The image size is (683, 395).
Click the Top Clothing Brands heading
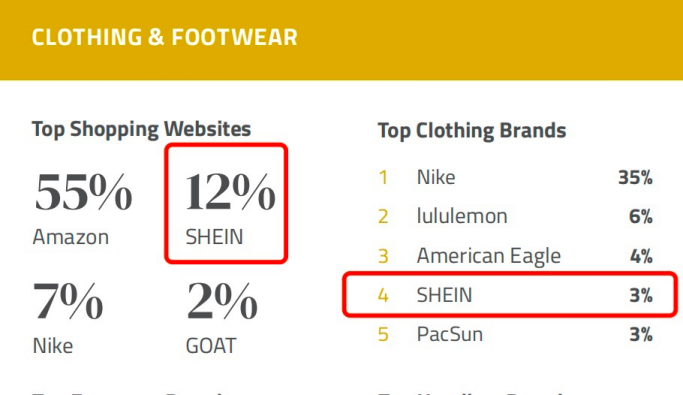coord(472,131)
